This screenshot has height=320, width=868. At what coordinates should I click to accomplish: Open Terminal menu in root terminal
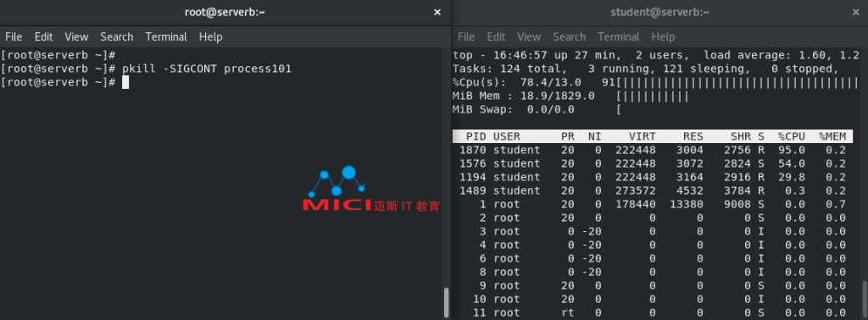point(166,37)
